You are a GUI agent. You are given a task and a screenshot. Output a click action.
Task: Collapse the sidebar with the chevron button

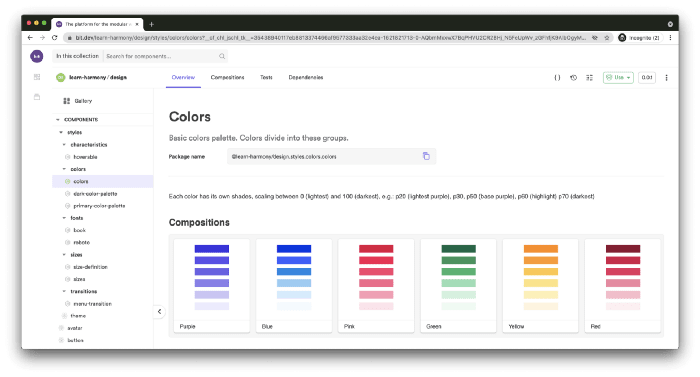[x=159, y=312]
